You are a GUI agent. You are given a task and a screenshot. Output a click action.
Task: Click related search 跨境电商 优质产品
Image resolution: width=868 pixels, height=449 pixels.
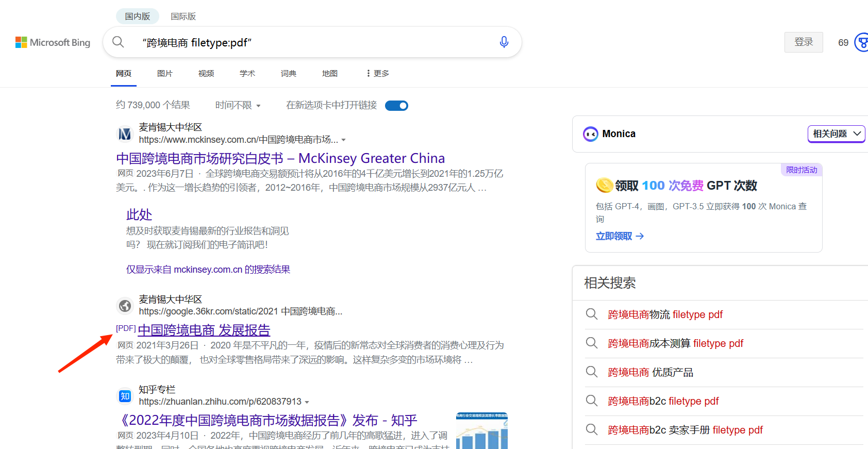pyautogui.click(x=650, y=372)
